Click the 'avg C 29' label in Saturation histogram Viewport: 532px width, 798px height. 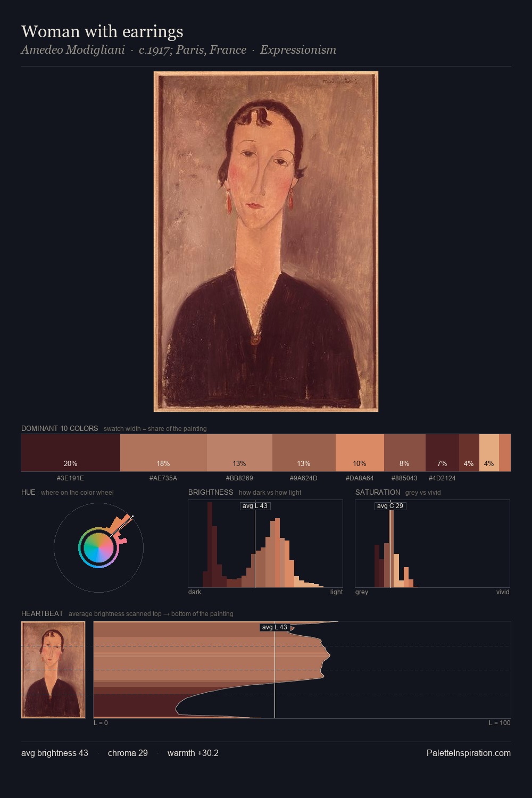[x=390, y=506]
